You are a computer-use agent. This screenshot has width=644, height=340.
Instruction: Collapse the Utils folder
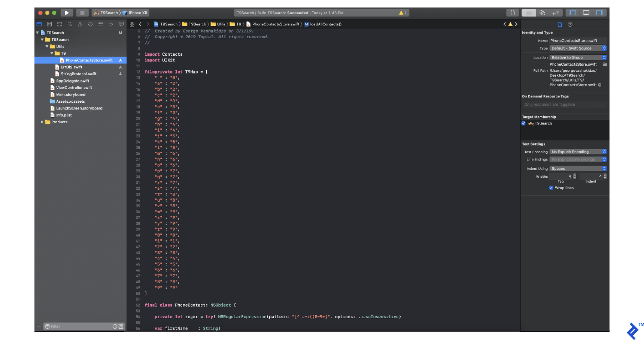pos(47,46)
